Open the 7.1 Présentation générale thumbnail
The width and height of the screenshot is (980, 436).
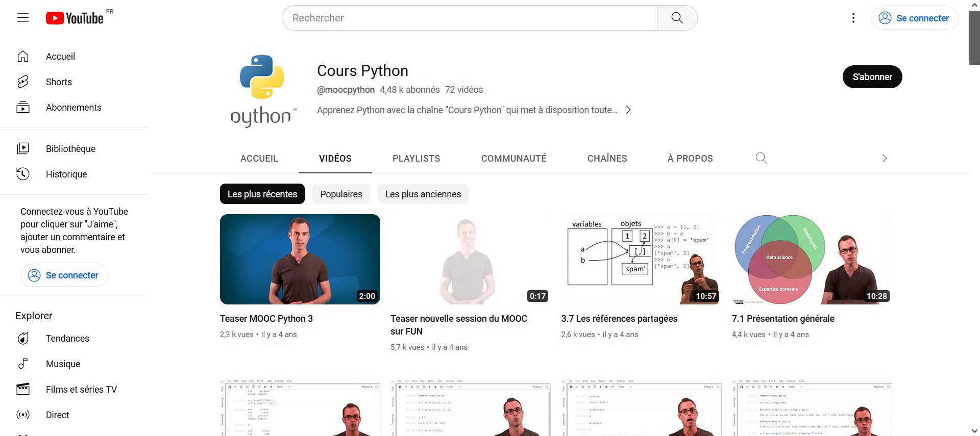click(x=812, y=259)
